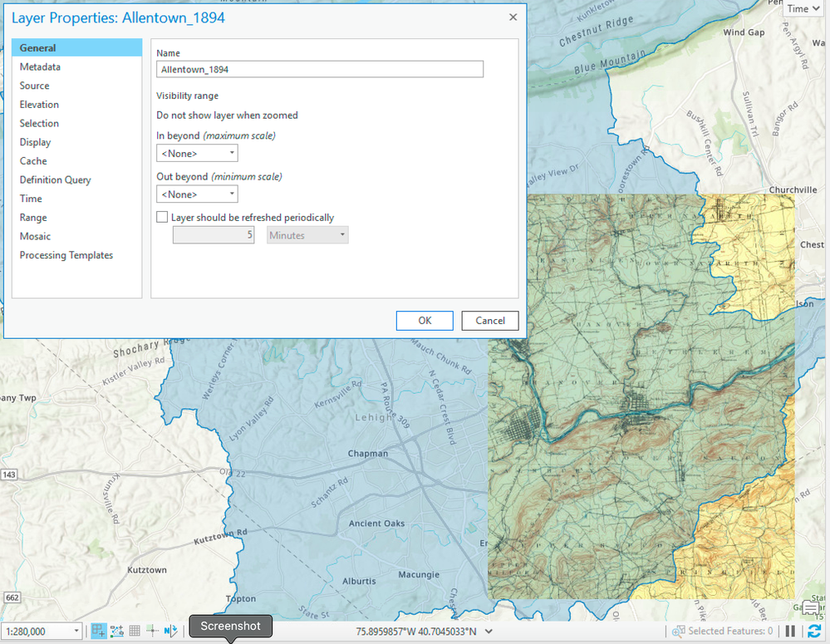The image size is (830, 644).
Task: Toggle the snapping icon in the status bar
Action: click(99, 631)
